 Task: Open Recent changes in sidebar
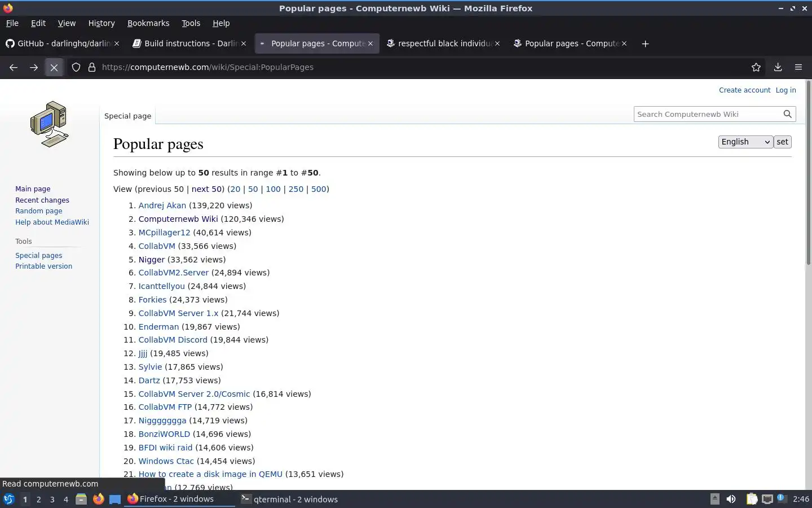pyautogui.click(x=42, y=200)
